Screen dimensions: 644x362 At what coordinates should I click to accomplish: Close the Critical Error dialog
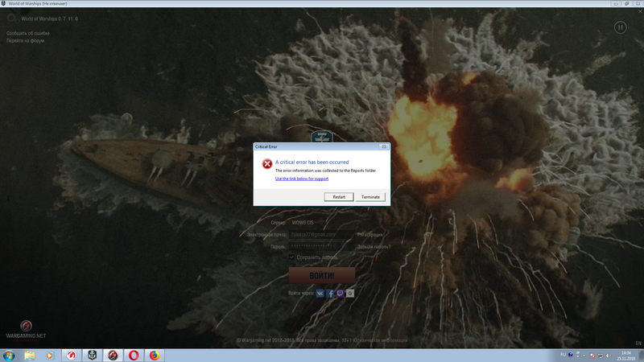pyautogui.click(x=384, y=146)
